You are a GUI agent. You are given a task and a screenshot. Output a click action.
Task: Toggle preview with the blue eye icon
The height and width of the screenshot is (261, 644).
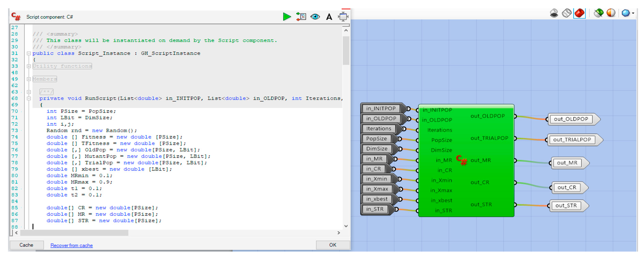pyautogui.click(x=315, y=17)
